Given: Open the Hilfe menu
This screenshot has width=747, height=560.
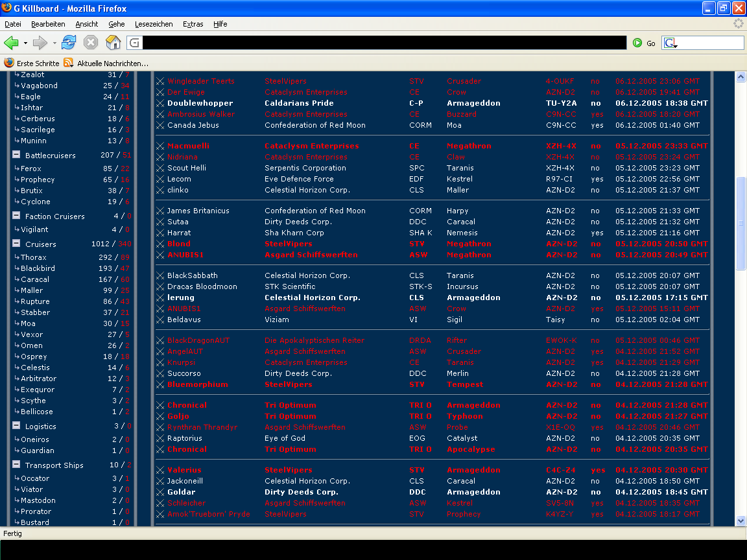Looking at the screenshot, I should click(220, 24).
